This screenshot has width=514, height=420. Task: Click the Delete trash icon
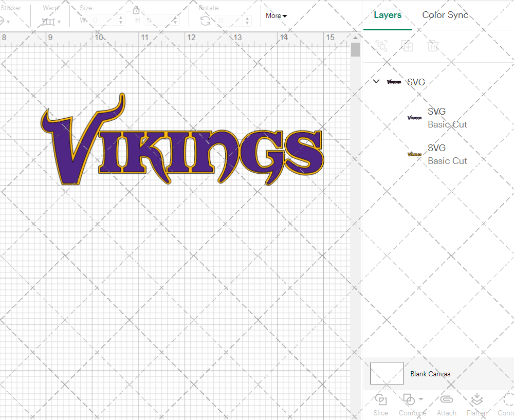pos(433,46)
